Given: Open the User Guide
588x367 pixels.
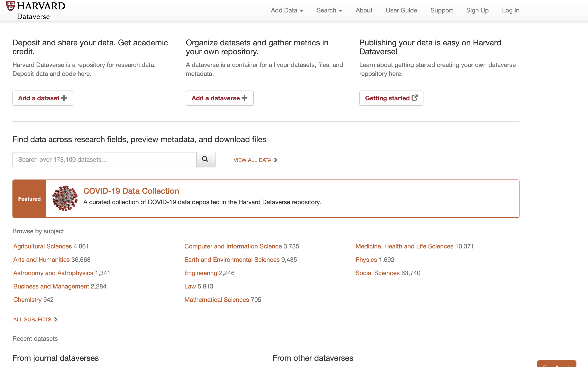Looking at the screenshot, I should tap(401, 10).
